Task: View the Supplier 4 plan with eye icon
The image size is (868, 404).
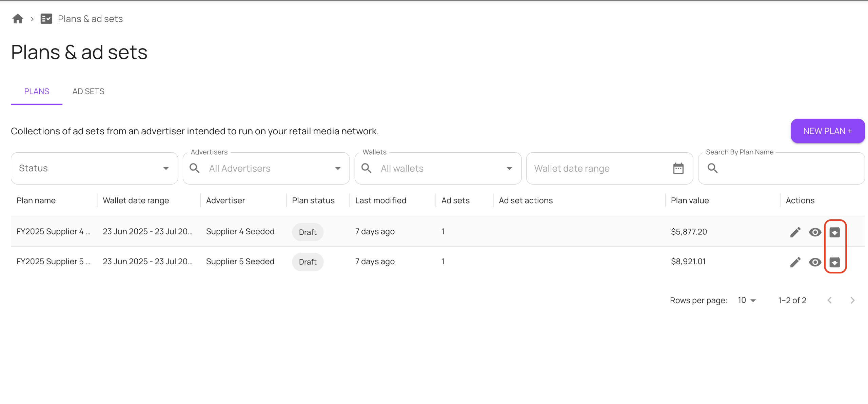Action: [815, 232]
